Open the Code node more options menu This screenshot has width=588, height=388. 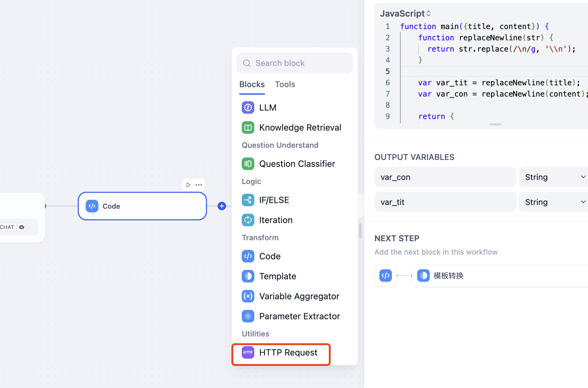click(199, 185)
